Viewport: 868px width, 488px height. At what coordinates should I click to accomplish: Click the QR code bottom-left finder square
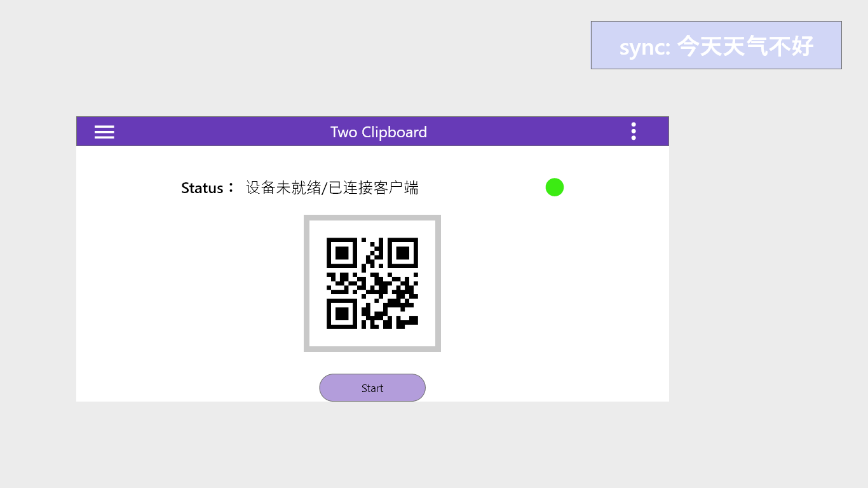[342, 313]
